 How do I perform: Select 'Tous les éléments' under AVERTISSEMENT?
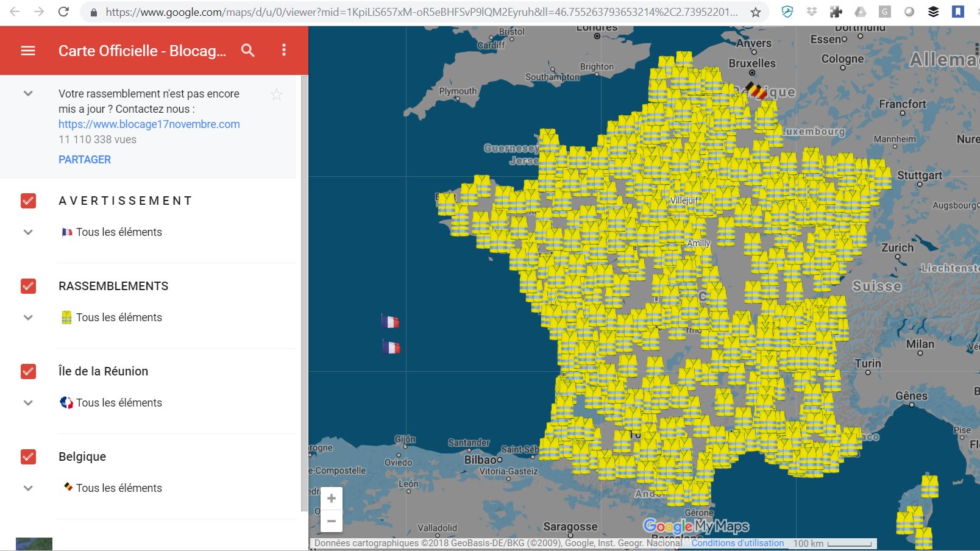(119, 232)
